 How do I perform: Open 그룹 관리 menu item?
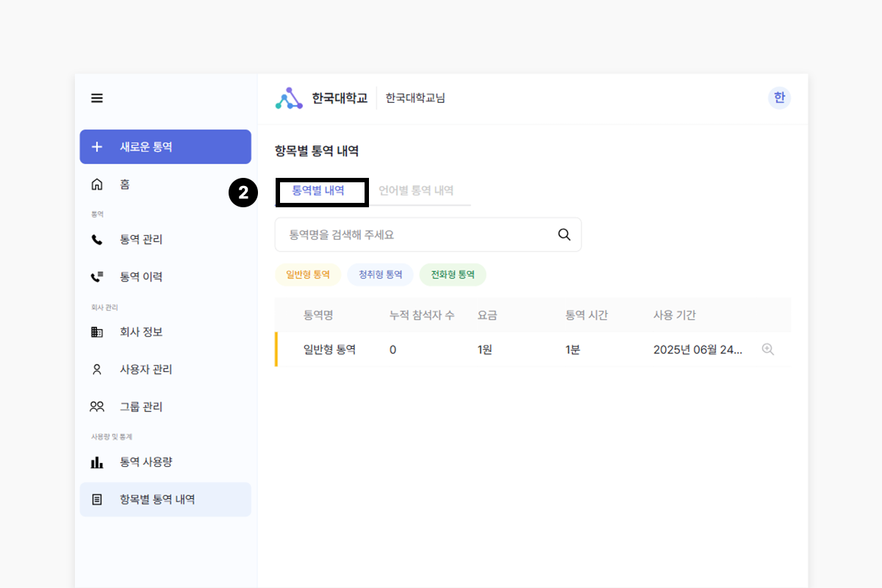[x=165, y=406]
